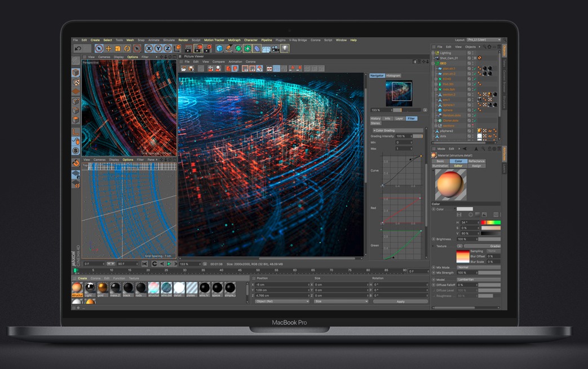Add a floor environment object
This screenshot has height=369, width=588.
click(266, 49)
